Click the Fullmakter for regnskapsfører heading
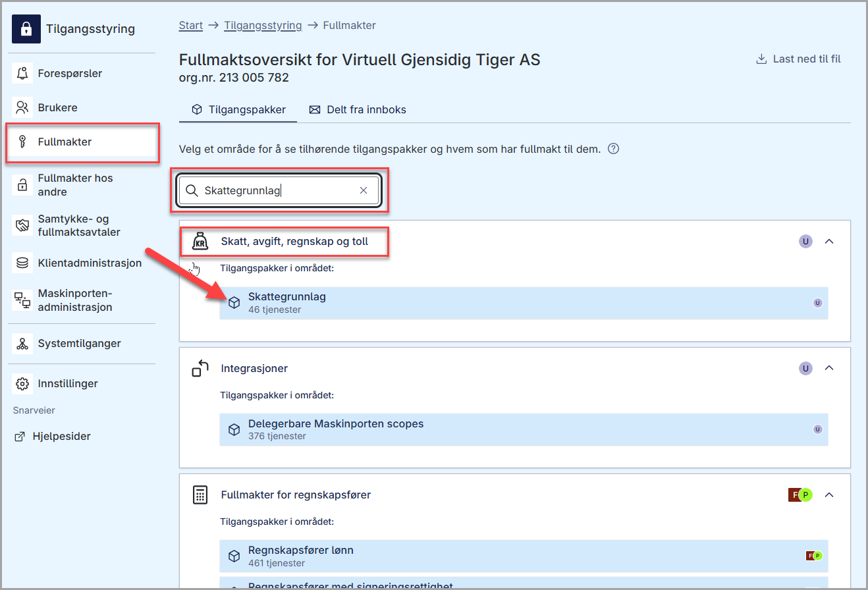Image resolution: width=868 pixels, height=590 pixels. [x=296, y=495]
